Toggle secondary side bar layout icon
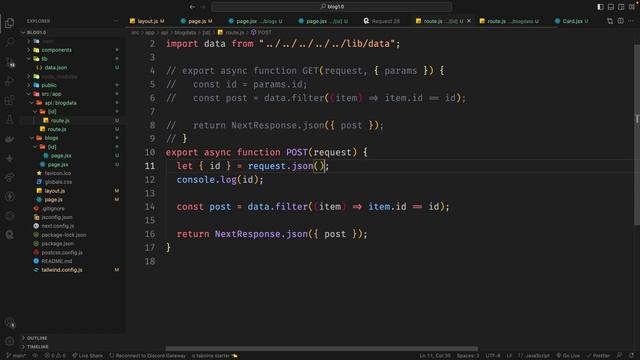 tap(621, 7)
